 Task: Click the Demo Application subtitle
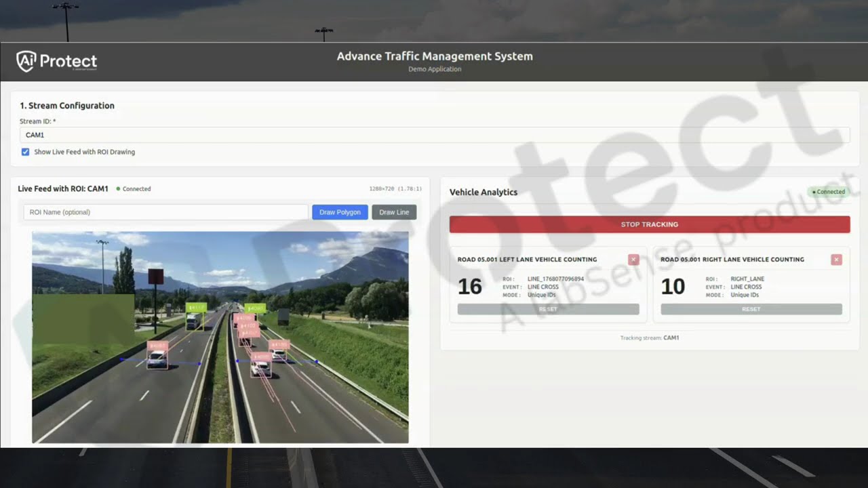(435, 69)
